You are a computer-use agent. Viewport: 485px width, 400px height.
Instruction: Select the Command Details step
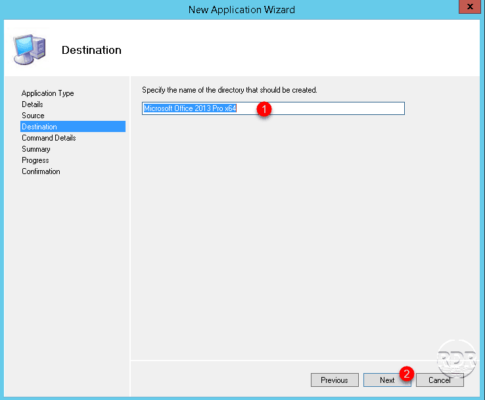click(x=49, y=138)
